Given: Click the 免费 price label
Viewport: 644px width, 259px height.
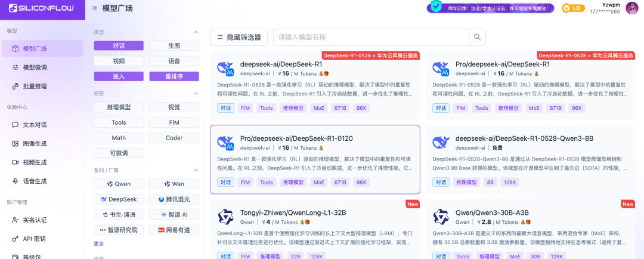Looking at the screenshot, I should tap(497, 148).
